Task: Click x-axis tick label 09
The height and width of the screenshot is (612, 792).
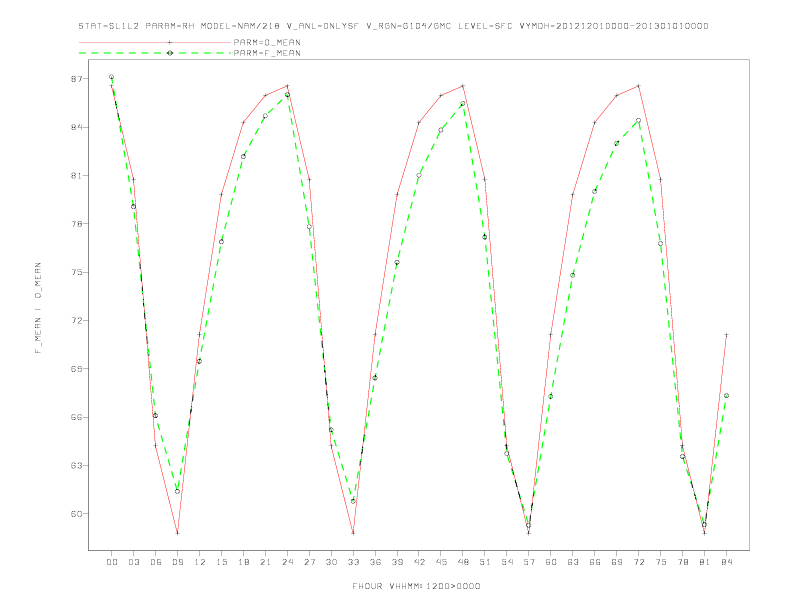Action: point(177,562)
